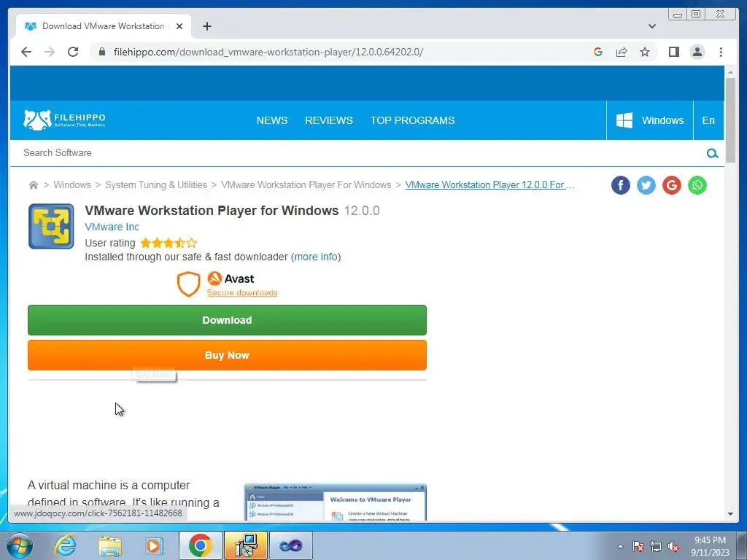Click the search magnifier icon
The image size is (747, 560).
pos(712,153)
